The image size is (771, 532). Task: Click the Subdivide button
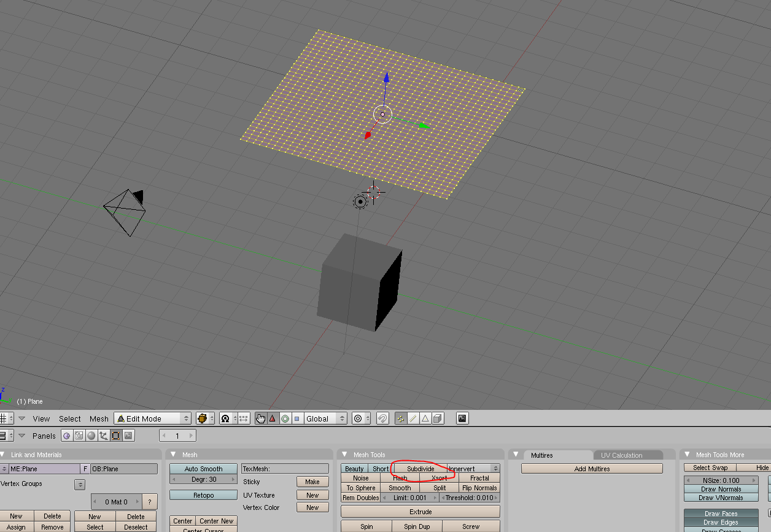(420, 469)
